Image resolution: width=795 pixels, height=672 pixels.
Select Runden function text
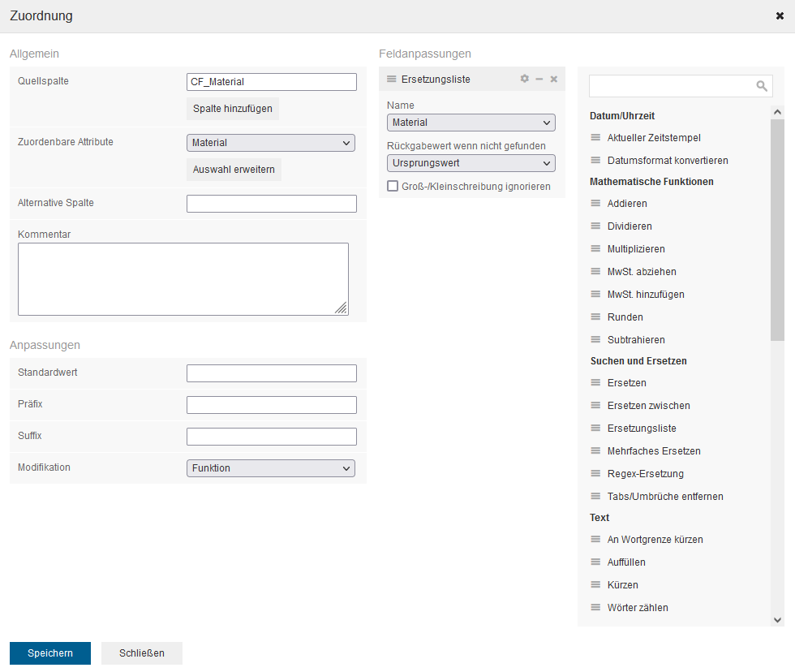(625, 317)
